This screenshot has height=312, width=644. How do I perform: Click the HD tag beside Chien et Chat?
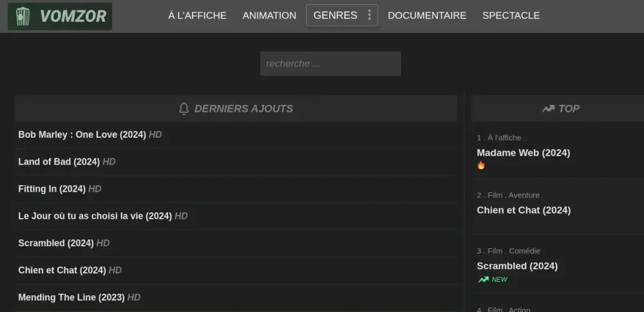point(115,270)
